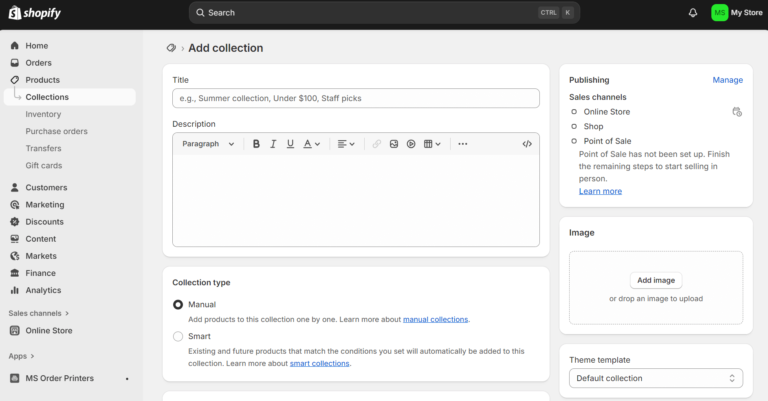Click the Manage publishing link
The image size is (768, 401).
coord(727,80)
